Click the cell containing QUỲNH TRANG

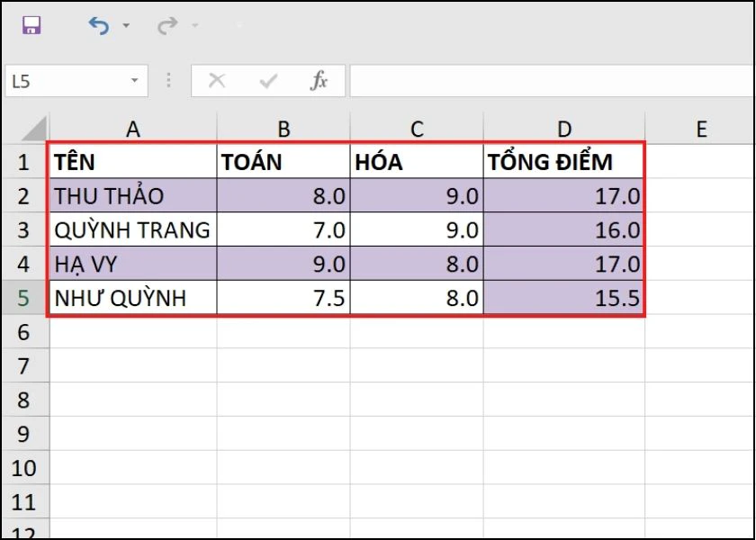(x=132, y=230)
